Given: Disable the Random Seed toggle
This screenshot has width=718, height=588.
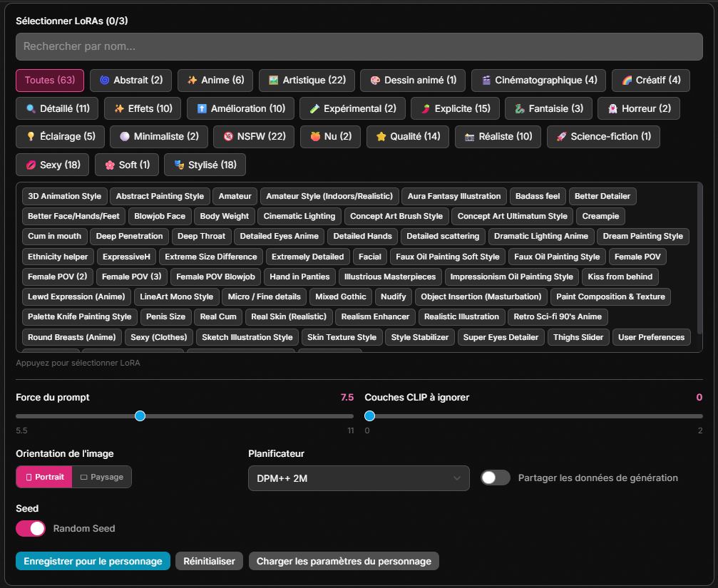Looking at the screenshot, I should tap(31, 528).
